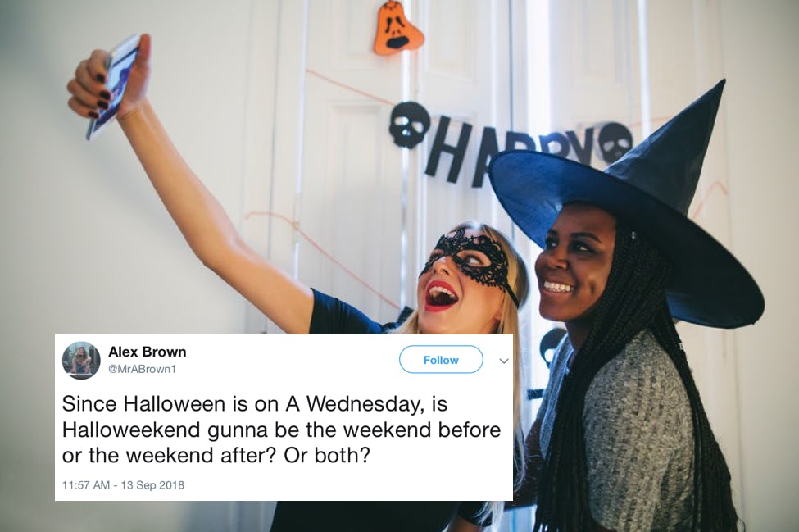Click the skull right of the HAPPY banner
This screenshot has width=799, height=532.
[x=615, y=140]
